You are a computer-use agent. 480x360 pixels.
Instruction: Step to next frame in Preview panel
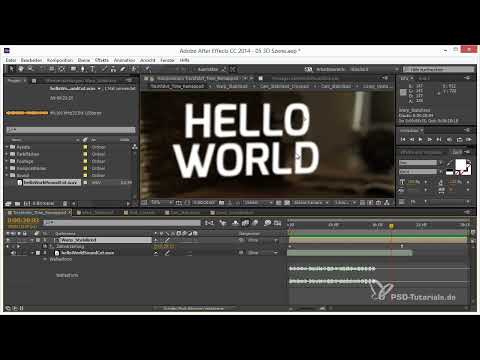430,139
